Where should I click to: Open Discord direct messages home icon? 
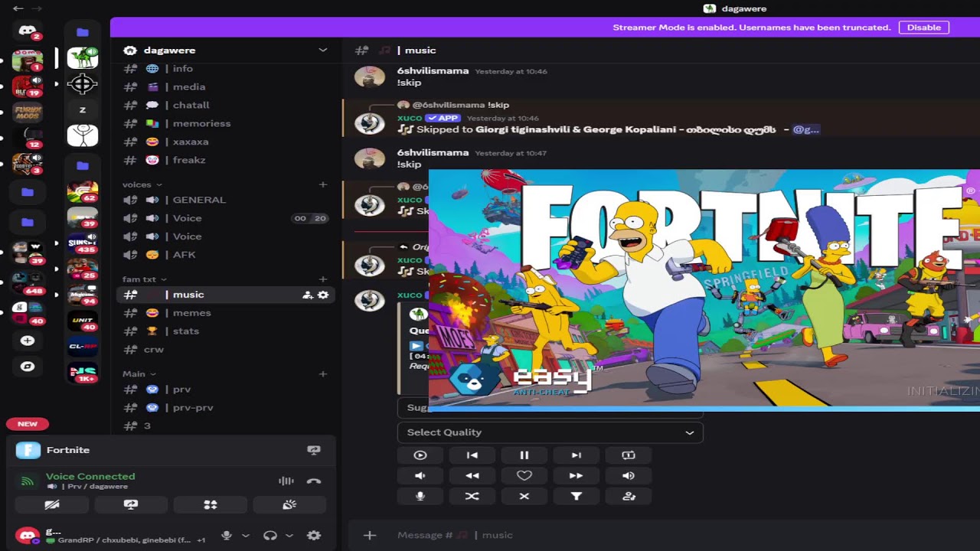pyautogui.click(x=28, y=31)
